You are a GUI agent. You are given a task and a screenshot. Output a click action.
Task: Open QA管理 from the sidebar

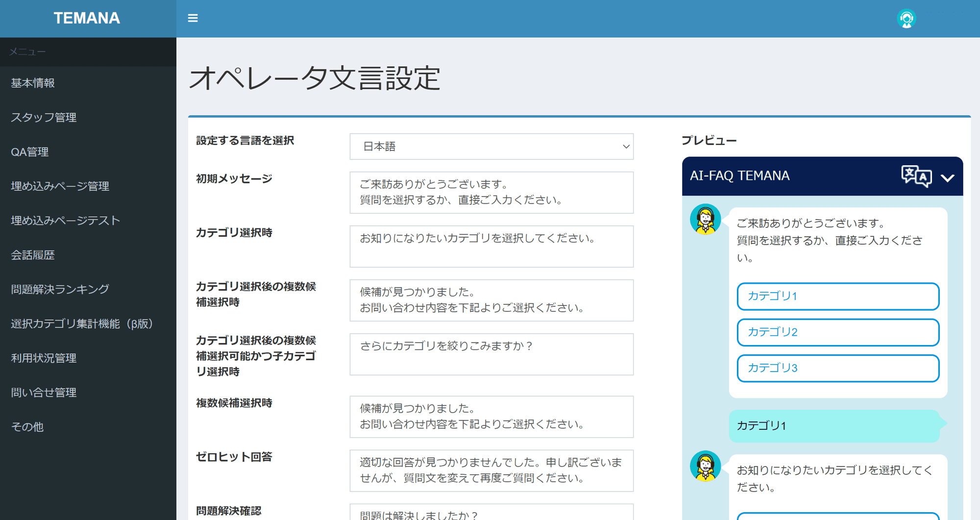pos(29,151)
